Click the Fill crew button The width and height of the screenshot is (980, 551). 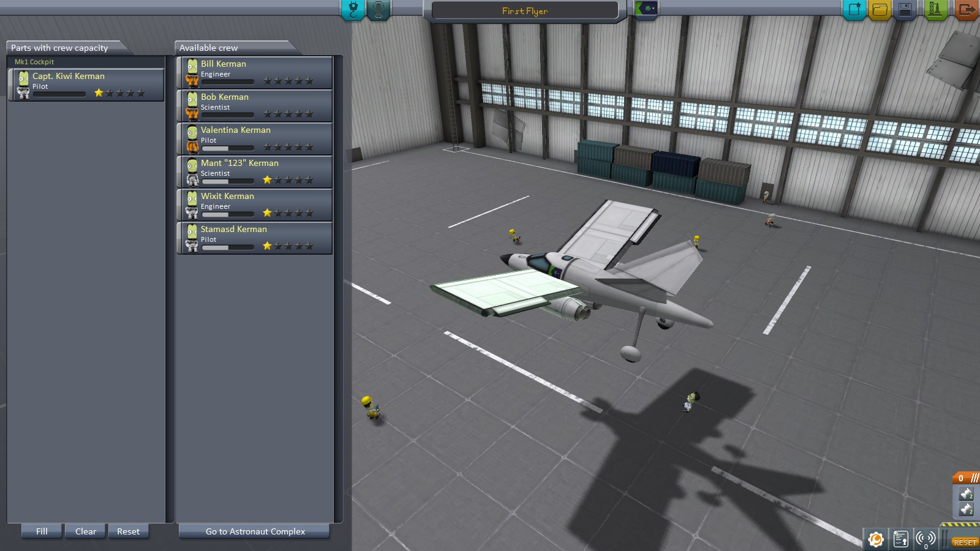(42, 531)
